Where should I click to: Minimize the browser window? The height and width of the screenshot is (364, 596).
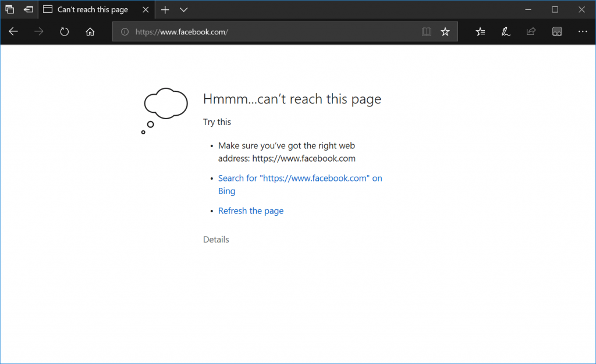point(528,10)
